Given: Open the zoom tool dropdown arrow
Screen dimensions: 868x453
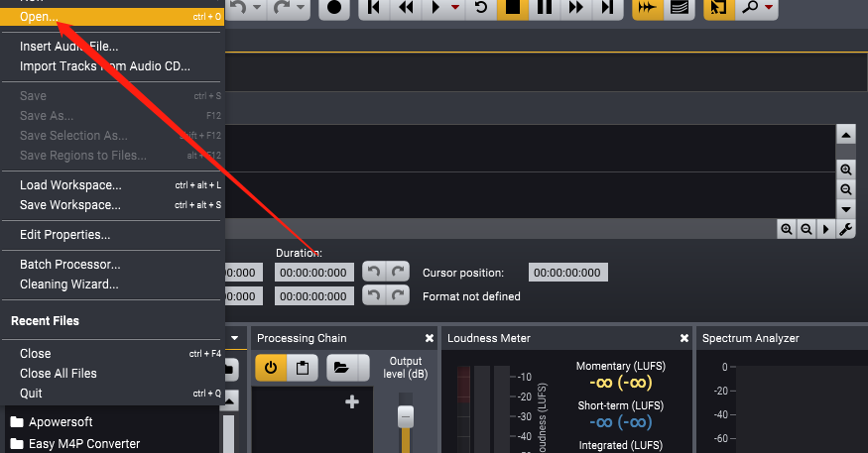Looking at the screenshot, I should 769,8.
